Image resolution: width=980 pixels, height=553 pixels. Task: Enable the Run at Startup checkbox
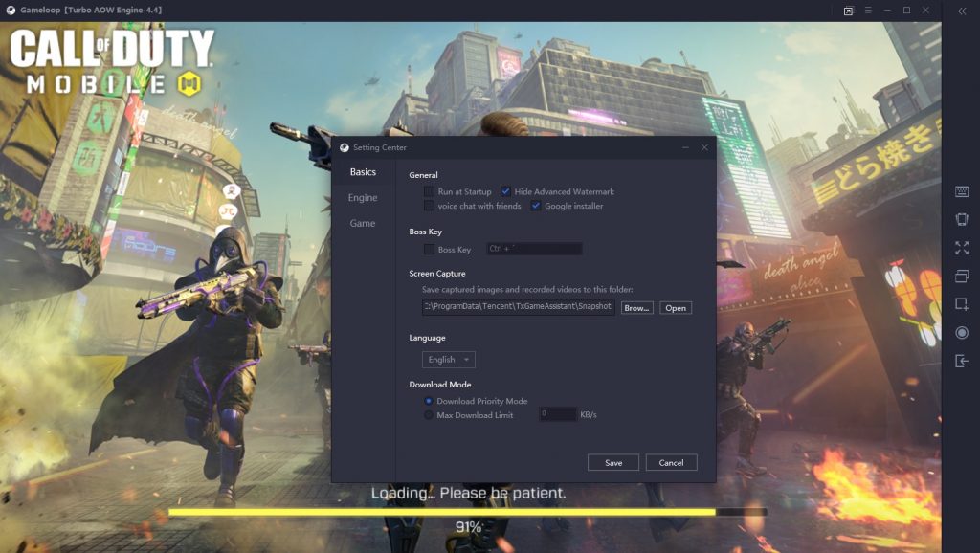click(x=429, y=191)
